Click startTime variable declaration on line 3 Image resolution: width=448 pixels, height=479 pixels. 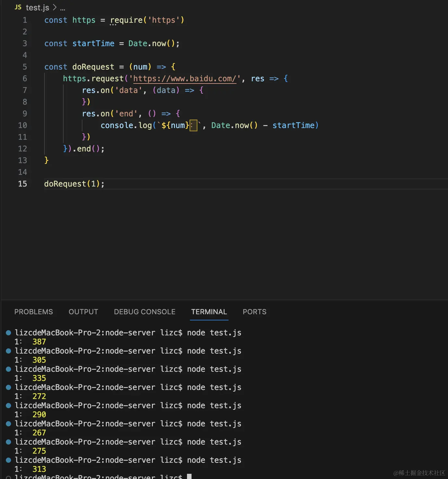point(93,44)
